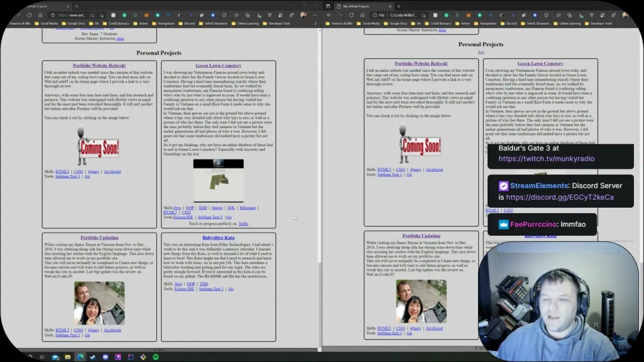Close the GitHub Projects tab in left browser
The image size is (644, 362).
[68, 6]
